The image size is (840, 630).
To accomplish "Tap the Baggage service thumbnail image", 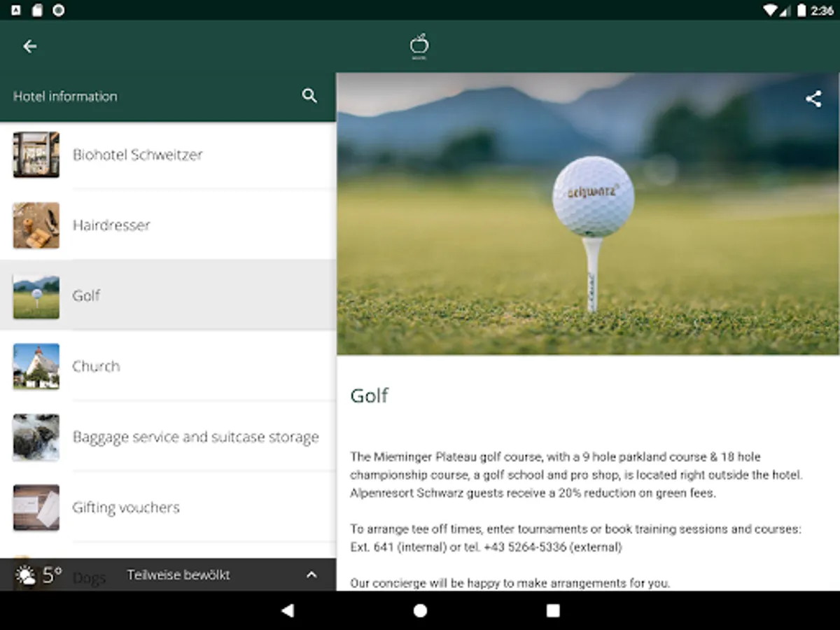I will (36, 437).
